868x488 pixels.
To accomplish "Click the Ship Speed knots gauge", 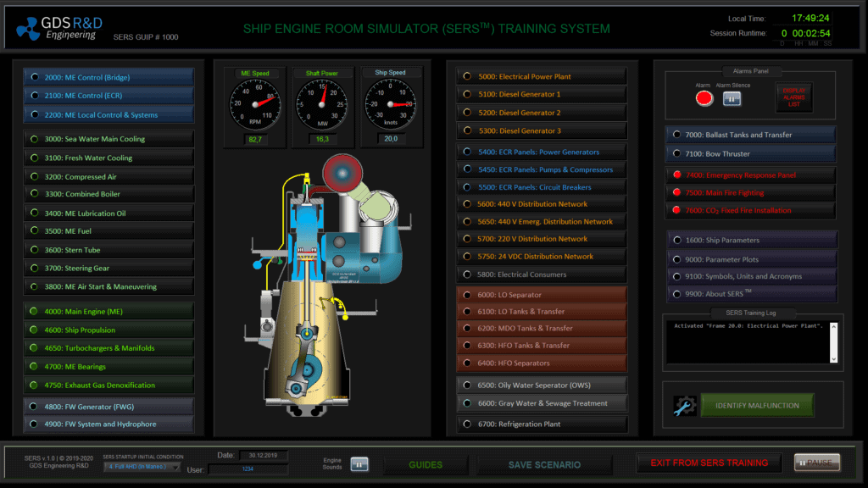I will click(x=390, y=104).
